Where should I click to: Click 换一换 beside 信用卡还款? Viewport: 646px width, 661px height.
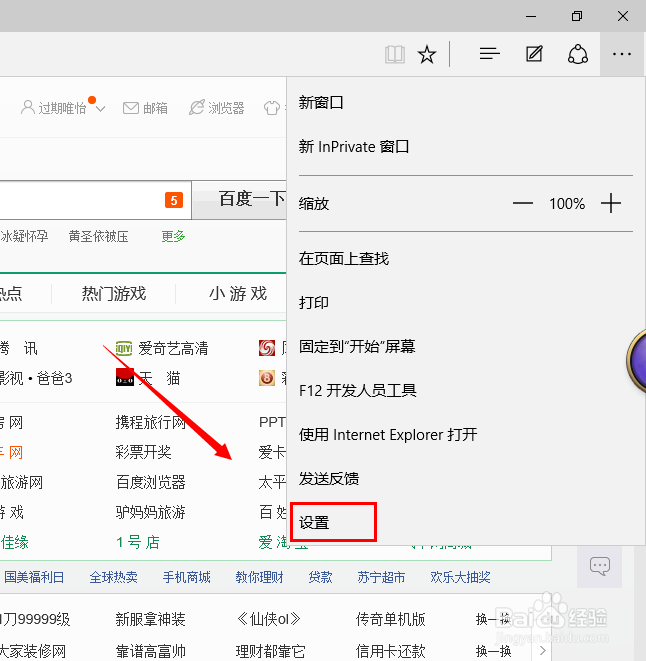493,651
